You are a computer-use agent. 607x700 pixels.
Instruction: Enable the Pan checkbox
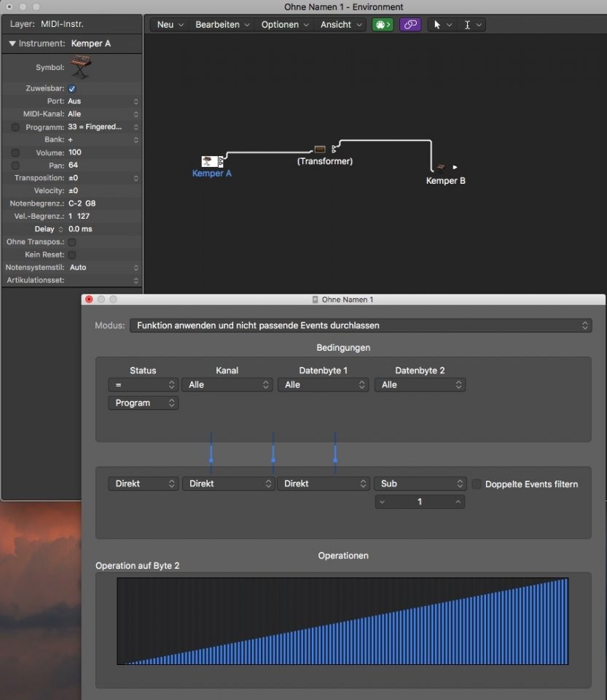[15, 166]
